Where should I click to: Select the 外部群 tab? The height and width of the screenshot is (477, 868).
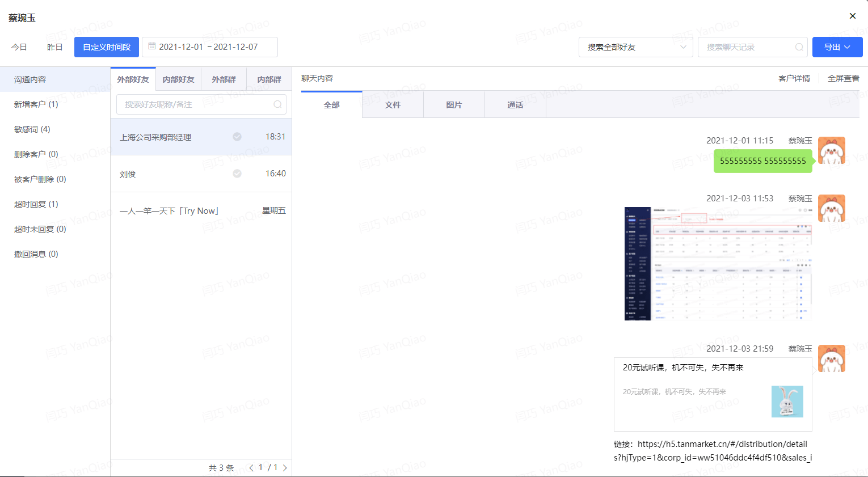click(224, 79)
